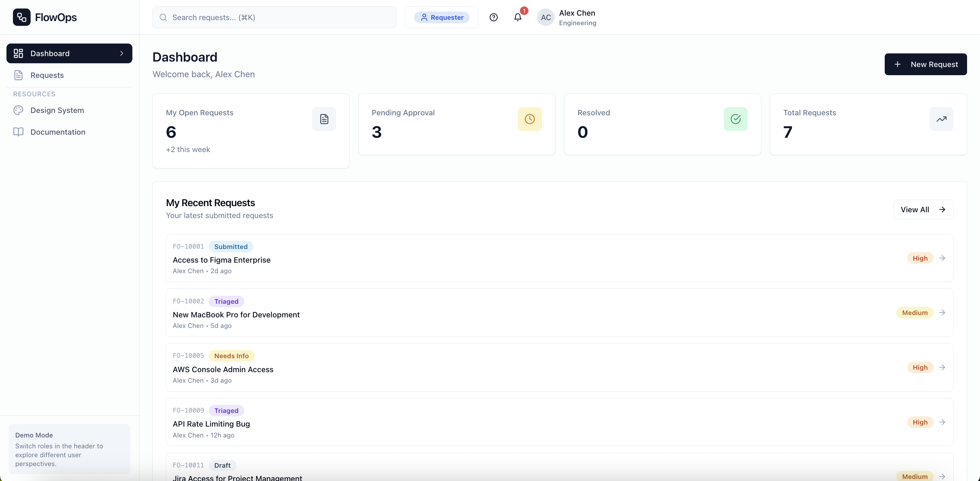Viewport: 980px width, 481px height.
Task: Open the notifications bell
Action: click(x=517, y=17)
